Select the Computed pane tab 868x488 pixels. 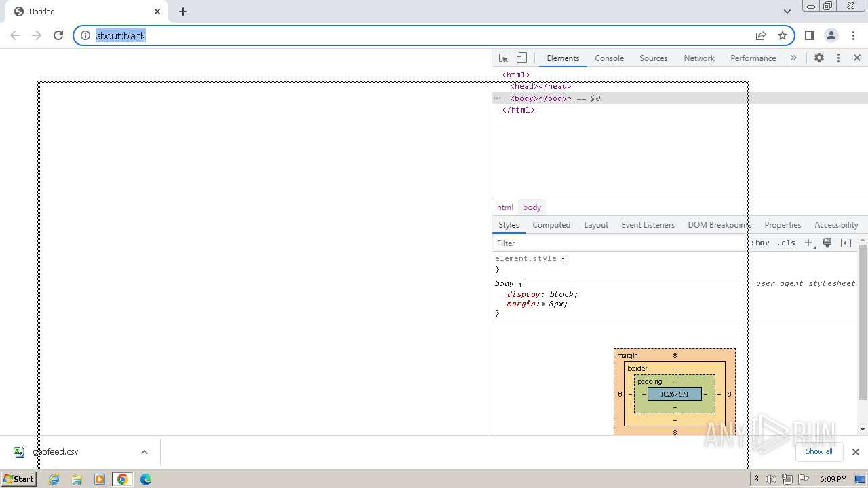coord(551,225)
